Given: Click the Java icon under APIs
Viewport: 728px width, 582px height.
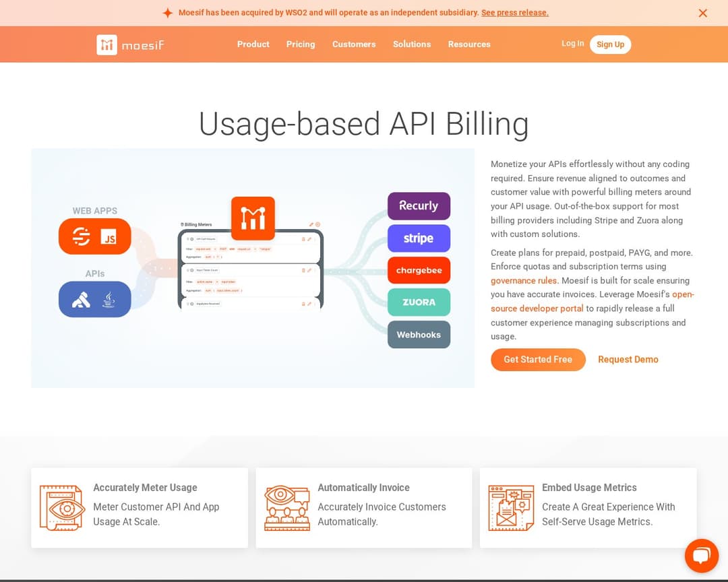Looking at the screenshot, I should (x=109, y=300).
